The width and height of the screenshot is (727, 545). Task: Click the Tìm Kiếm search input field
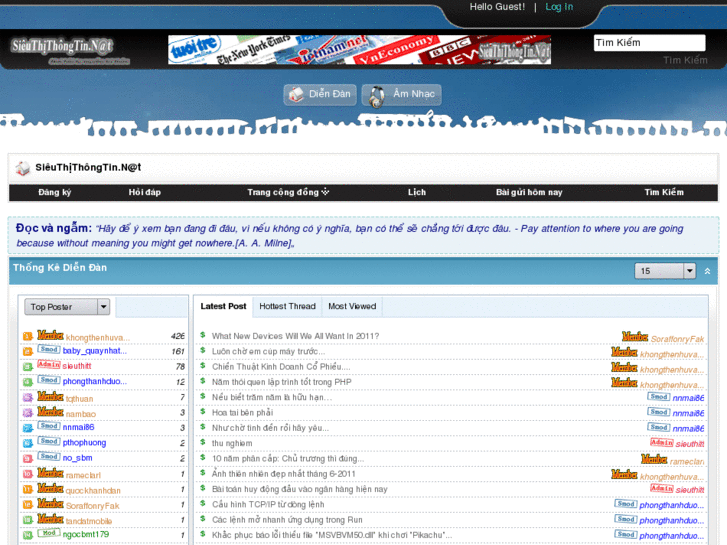coord(649,43)
